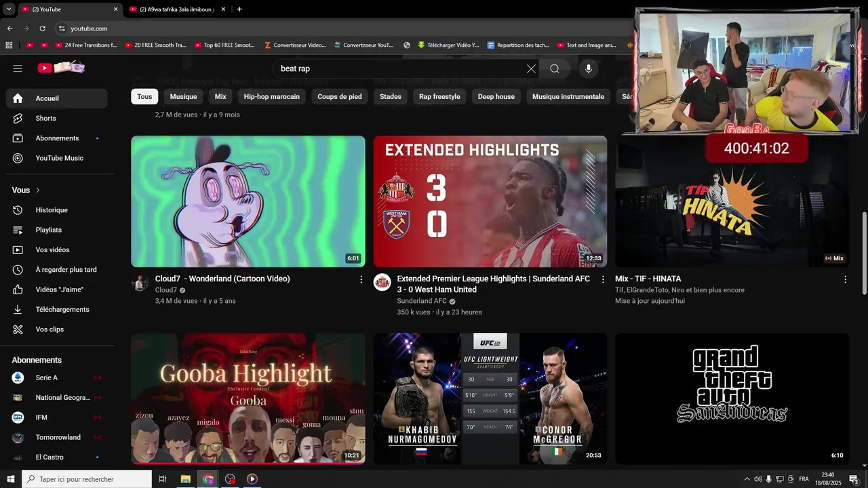Open National Geographic subscription channel
Viewport: 868px width, 488px height.
pos(57,398)
